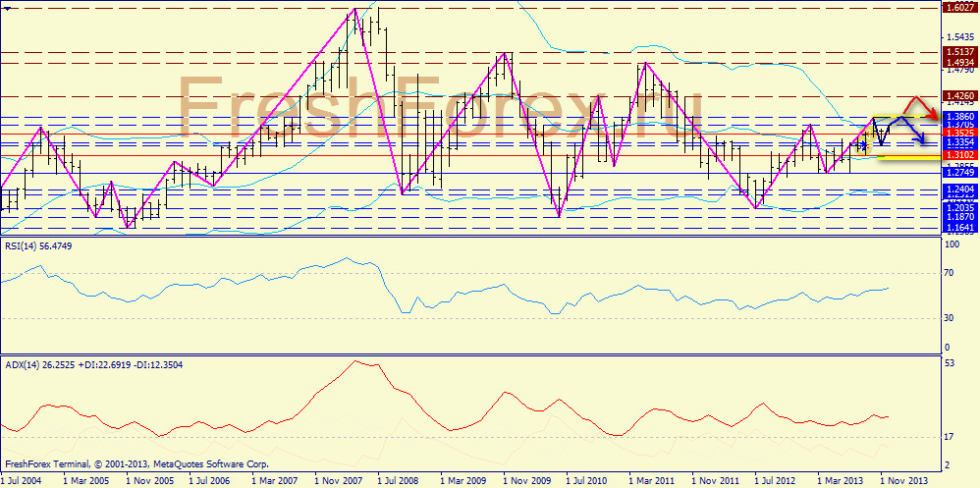The width and height of the screenshot is (980, 488).
Task: Select the 1.1641 bottom price label
Action: 958,228
